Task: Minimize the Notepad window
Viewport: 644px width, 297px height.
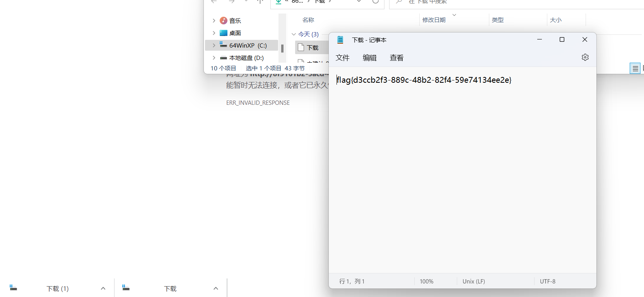Action: coord(540,39)
